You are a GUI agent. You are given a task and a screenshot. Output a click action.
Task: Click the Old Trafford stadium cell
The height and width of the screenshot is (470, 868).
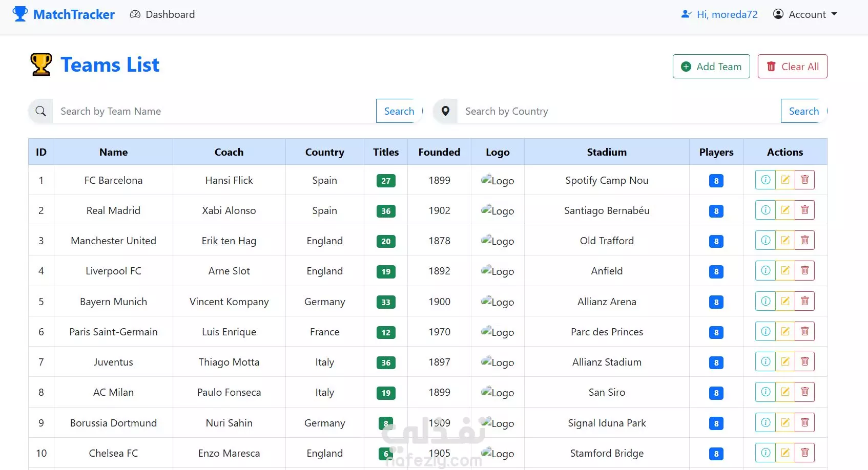pyautogui.click(x=607, y=241)
